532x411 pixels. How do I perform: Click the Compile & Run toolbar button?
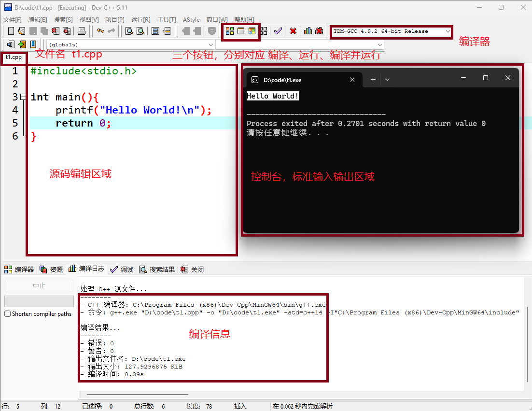252,31
